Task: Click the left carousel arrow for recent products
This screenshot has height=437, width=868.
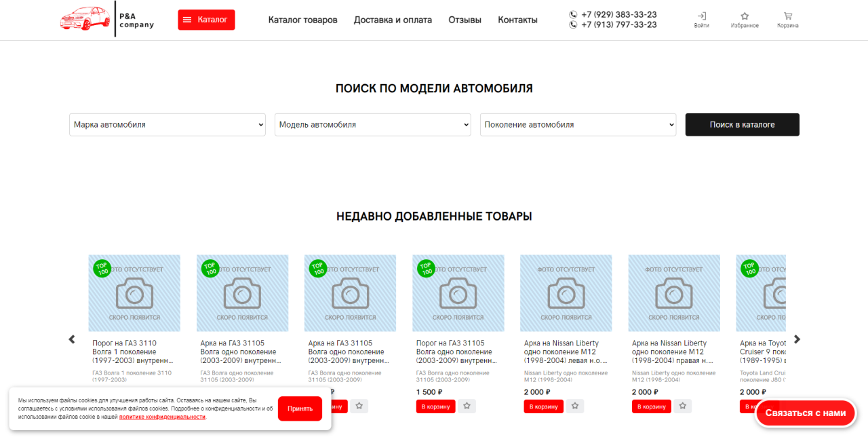Action: [72, 339]
